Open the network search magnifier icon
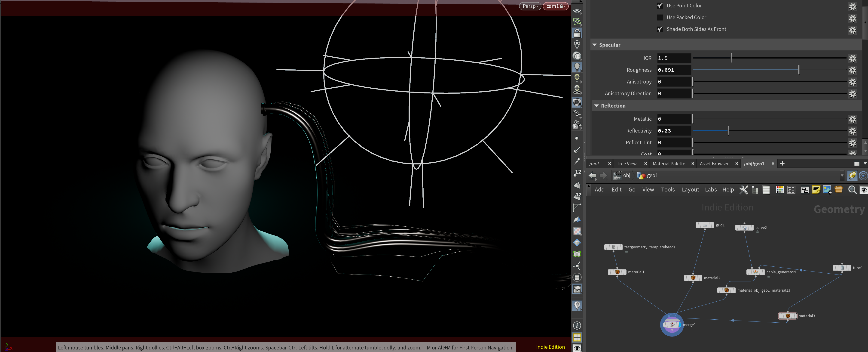Image resolution: width=868 pixels, height=352 pixels. point(852,190)
